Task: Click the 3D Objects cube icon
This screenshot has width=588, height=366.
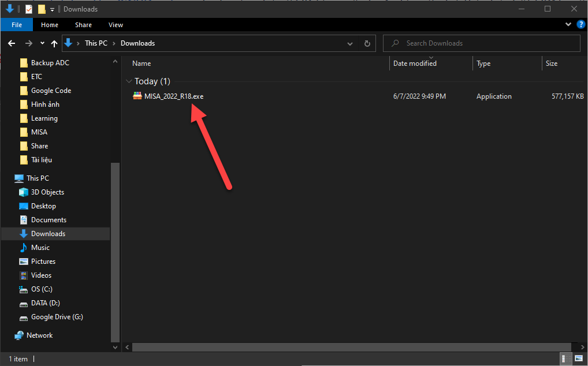Action: pos(23,192)
